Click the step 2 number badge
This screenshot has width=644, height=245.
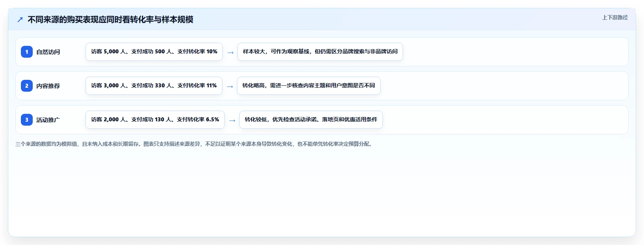tap(27, 86)
